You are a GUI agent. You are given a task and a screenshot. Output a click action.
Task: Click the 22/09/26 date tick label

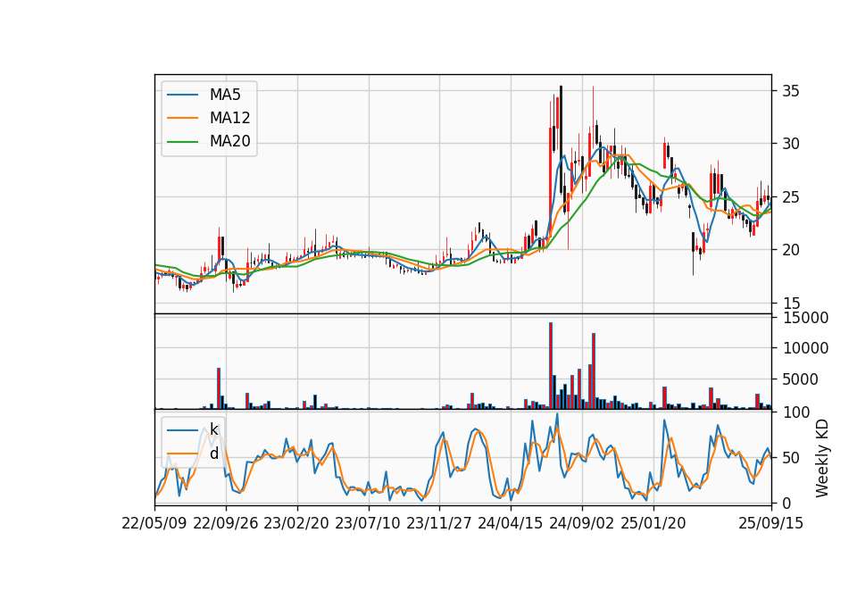point(226,523)
